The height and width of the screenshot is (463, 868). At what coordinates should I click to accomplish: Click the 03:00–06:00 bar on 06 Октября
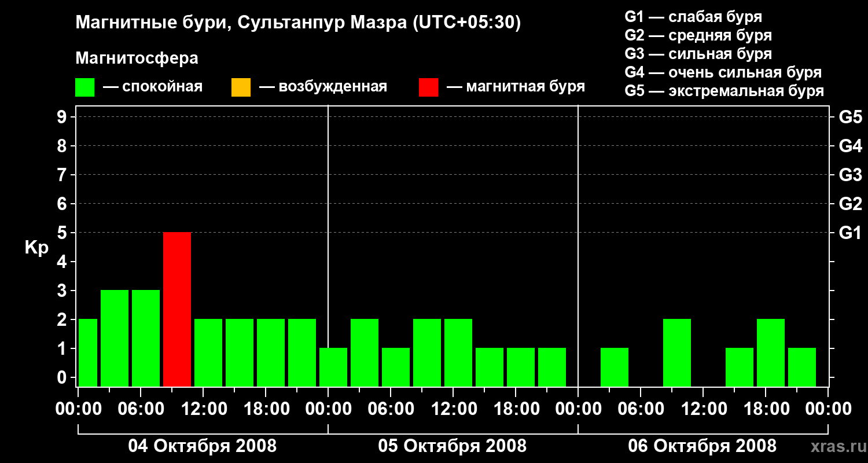615,367
